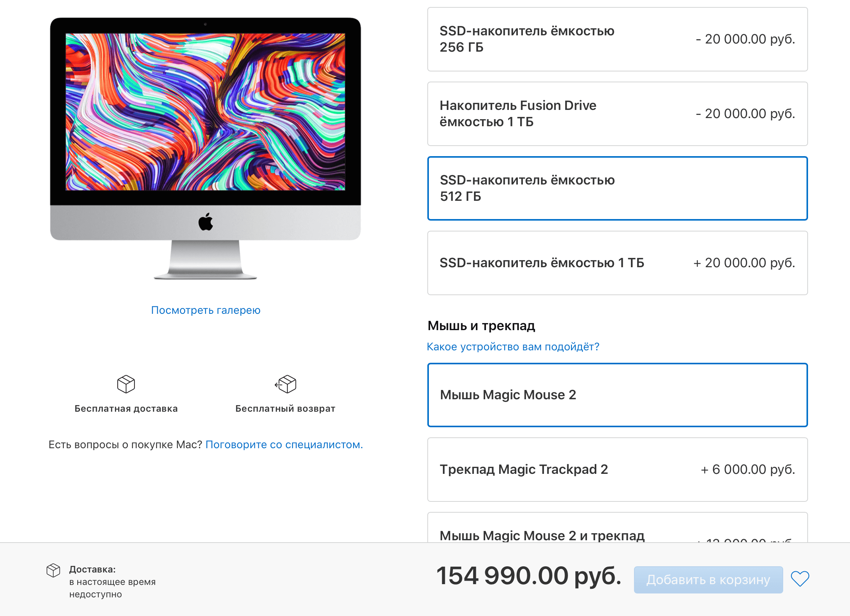Open the Посмотреть галерею link
The height and width of the screenshot is (616, 850).
206,310
